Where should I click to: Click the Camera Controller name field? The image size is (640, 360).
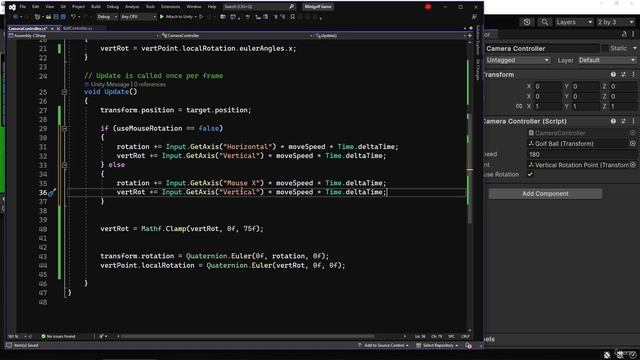click(x=542, y=49)
